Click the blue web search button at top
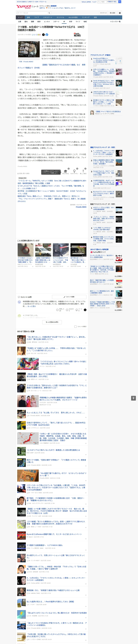Screen dimensions: 138x644 coord(120,2)
